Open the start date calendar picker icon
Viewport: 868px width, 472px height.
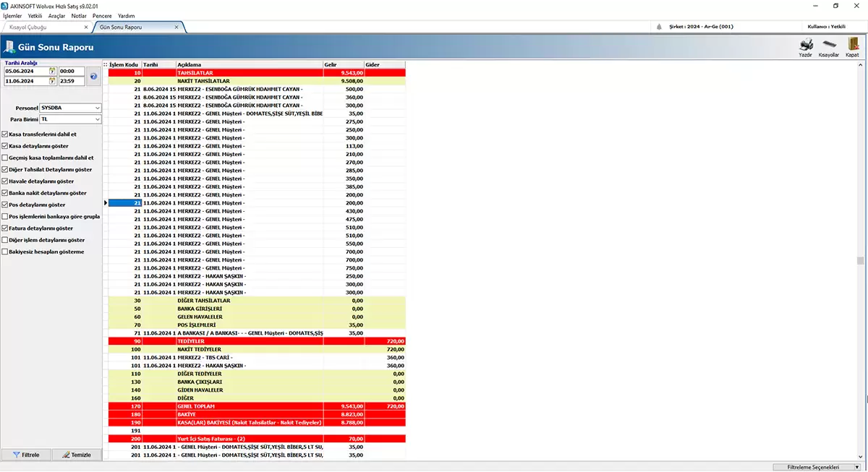[52, 72]
